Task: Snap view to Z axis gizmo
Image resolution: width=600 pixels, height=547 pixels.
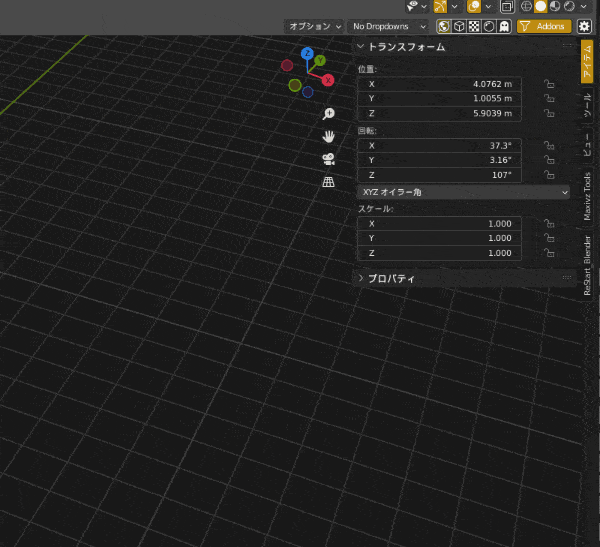Action: click(x=307, y=53)
